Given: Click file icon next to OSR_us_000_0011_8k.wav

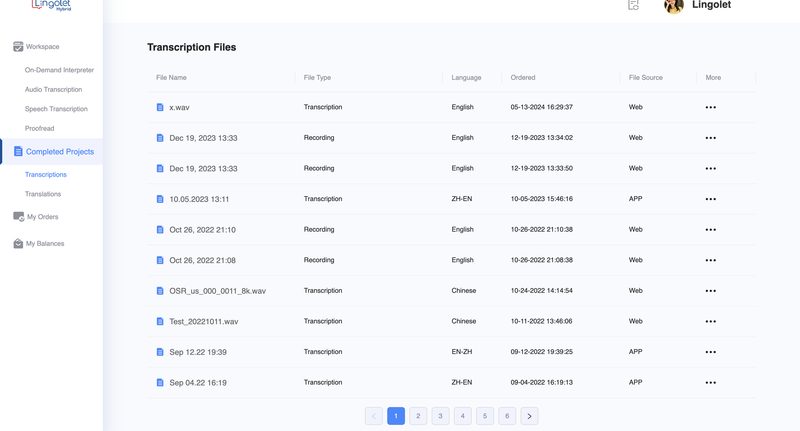Looking at the screenshot, I should coord(160,291).
